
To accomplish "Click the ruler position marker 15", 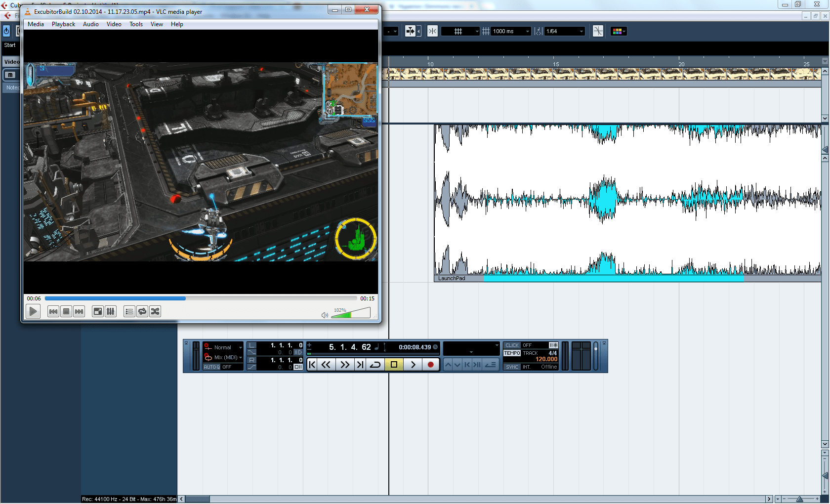I will pos(556,64).
